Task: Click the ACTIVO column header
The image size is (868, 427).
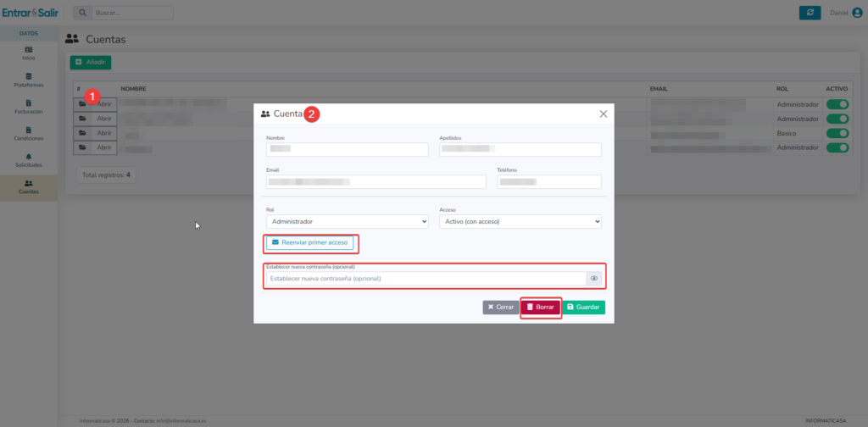Action: 837,88
